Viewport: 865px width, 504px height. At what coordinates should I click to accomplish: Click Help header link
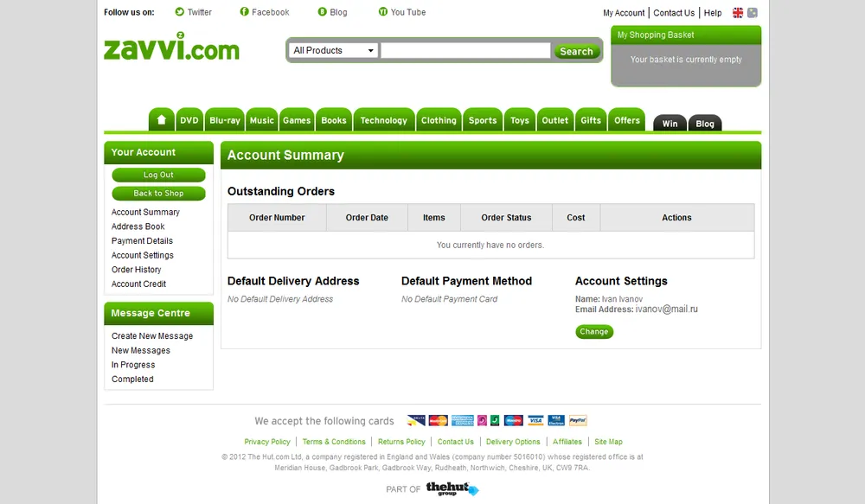[x=713, y=13]
